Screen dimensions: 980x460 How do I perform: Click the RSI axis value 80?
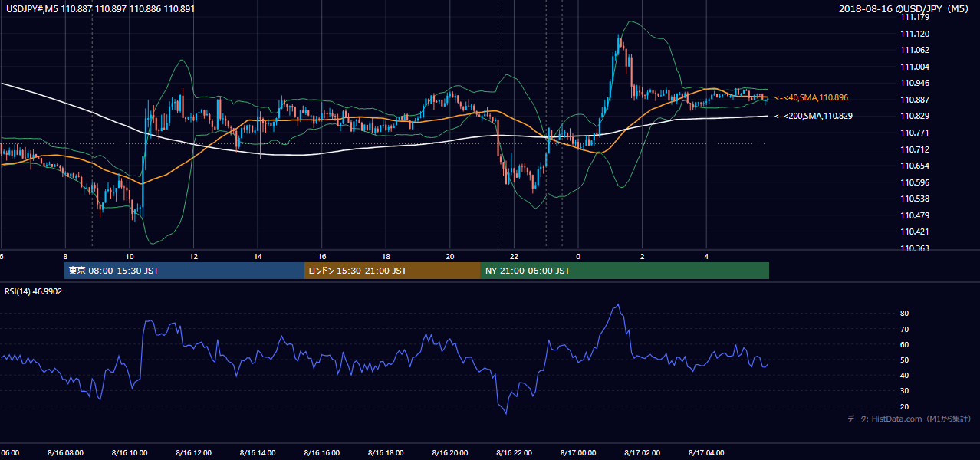pyautogui.click(x=905, y=314)
